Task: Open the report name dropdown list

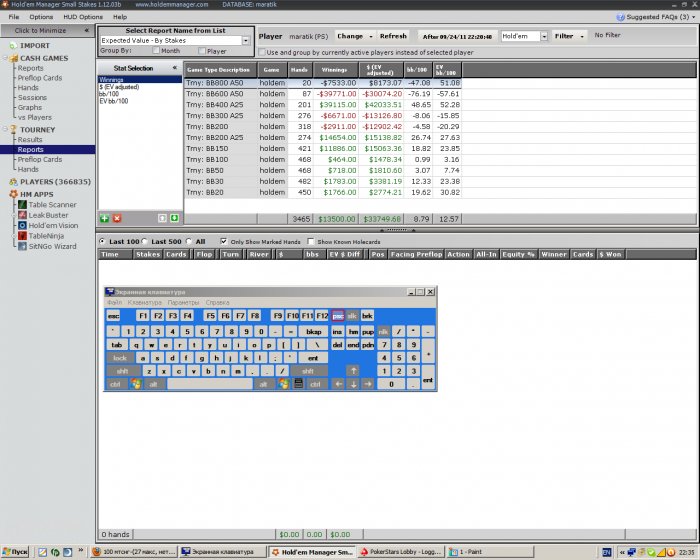Action: pyautogui.click(x=246, y=41)
